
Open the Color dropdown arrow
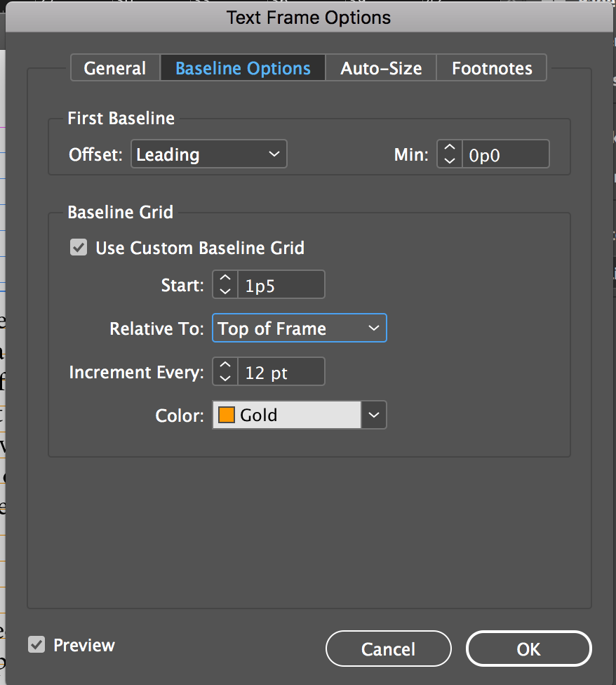point(374,415)
